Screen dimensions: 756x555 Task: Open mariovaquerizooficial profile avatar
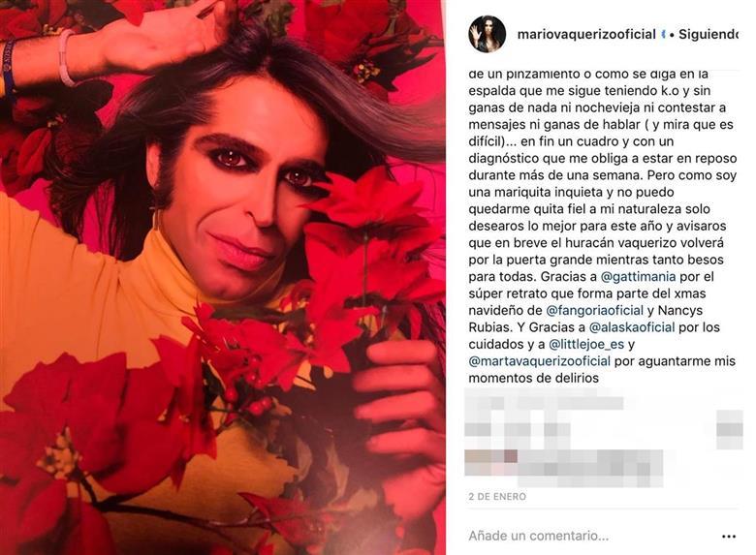tap(487, 34)
